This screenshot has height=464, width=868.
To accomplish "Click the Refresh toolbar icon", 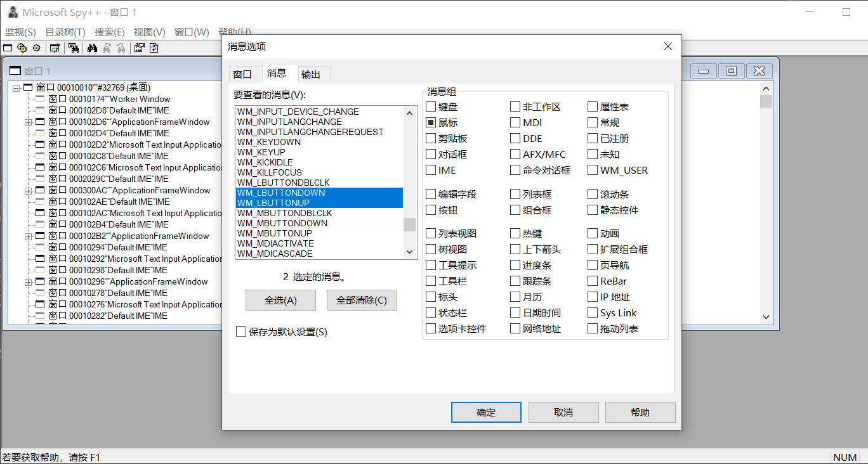I will point(154,48).
